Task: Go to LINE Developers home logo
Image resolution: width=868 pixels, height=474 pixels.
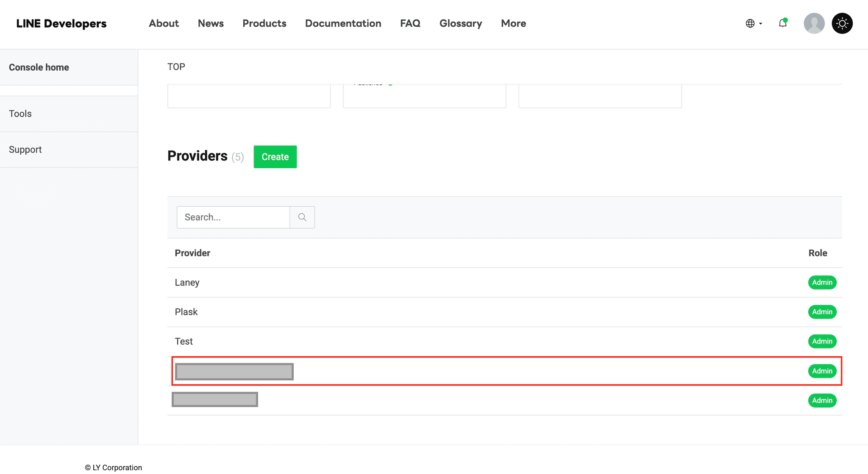Action: pyautogui.click(x=61, y=23)
